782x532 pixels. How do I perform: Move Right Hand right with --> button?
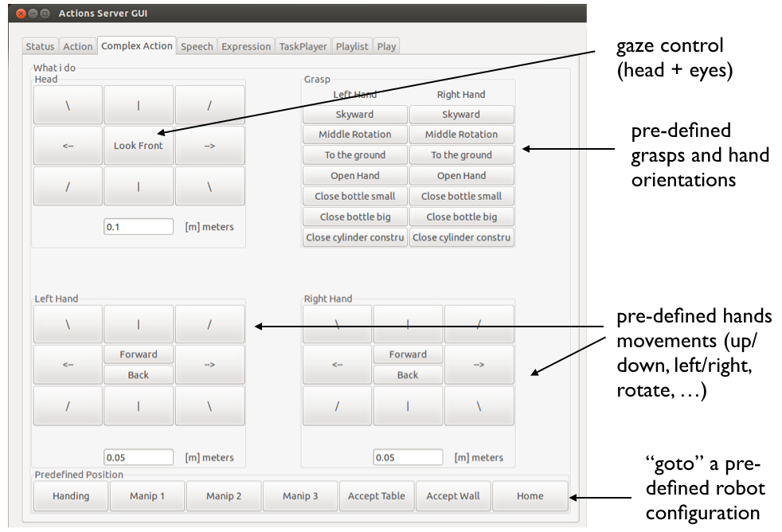(479, 365)
